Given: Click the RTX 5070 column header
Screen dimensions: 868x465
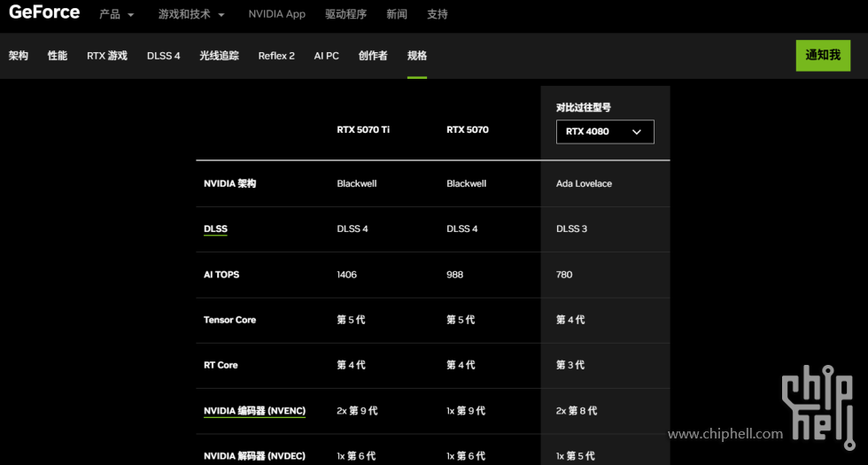Looking at the screenshot, I should (468, 129).
